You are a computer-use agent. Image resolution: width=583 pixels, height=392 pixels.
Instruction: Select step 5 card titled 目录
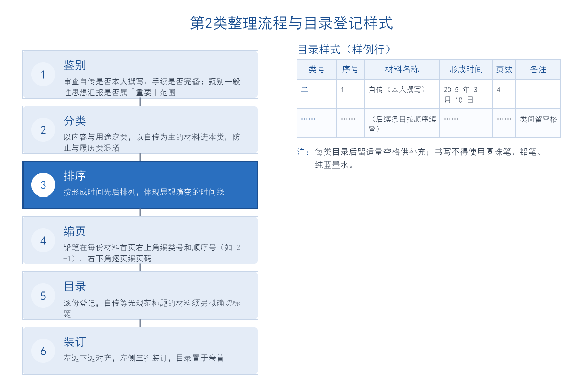(140, 296)
